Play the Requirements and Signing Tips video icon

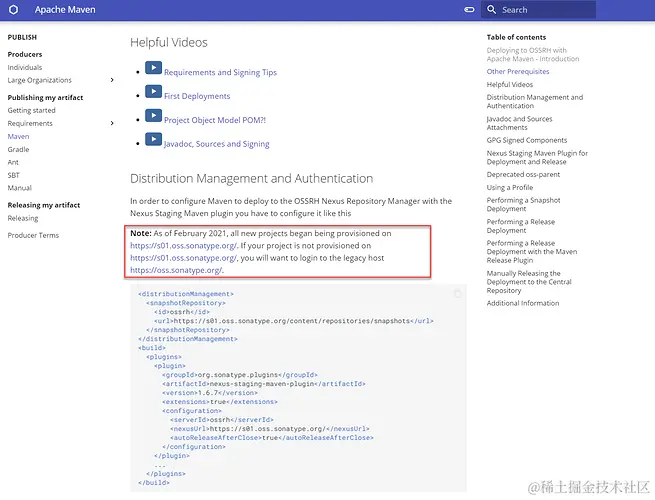tap(153, 68)
